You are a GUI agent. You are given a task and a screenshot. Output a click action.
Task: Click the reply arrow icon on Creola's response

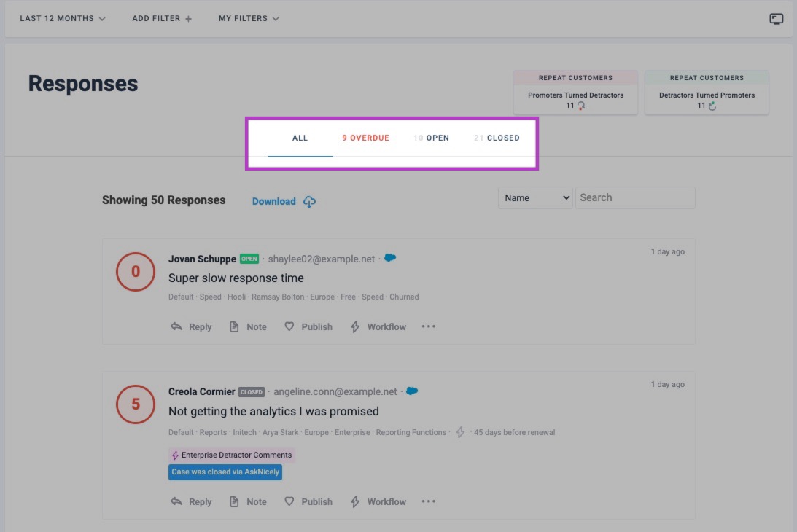[x=176, y=501]
